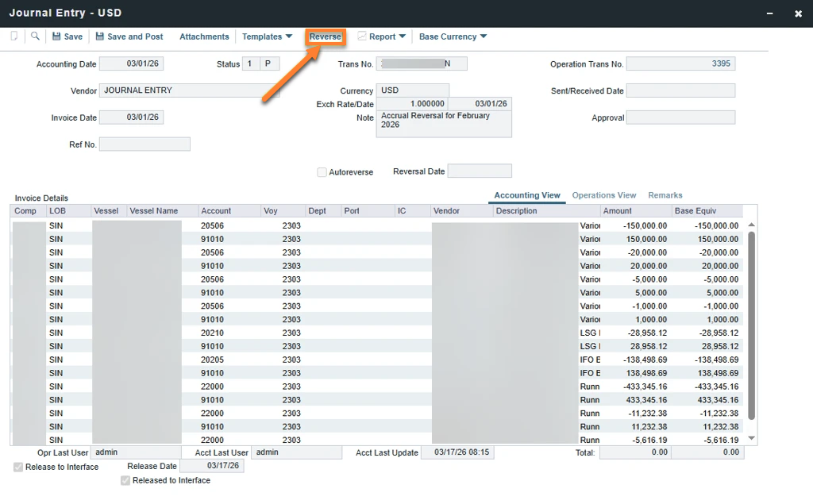813x504 pixels.
Task: Click the Operation Trans No. field
Action: pos(680,63)
